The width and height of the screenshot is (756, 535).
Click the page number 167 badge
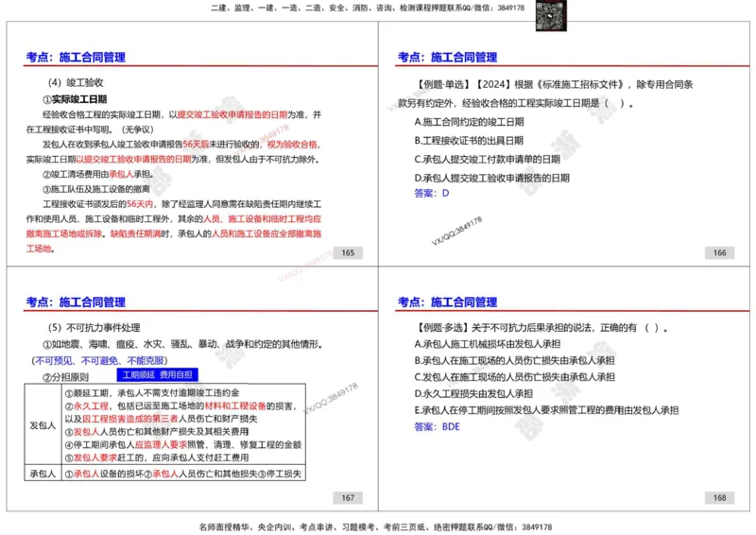point(348,498)
